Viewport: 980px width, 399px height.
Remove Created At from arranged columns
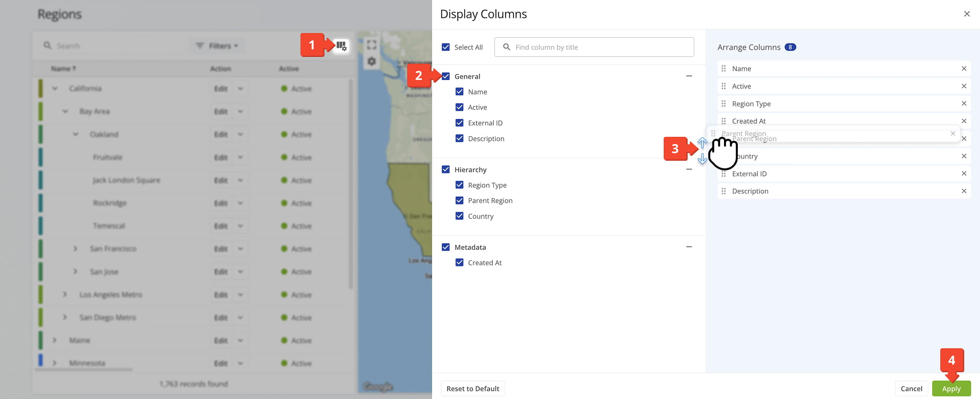click(964, 121)
